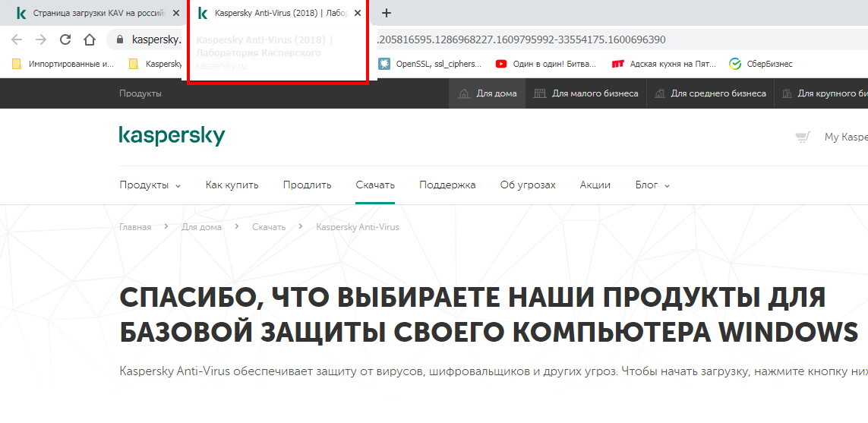Go to Скачать breadcrumb
This screenshot has height=423, width=868.
tap(269, 227)
